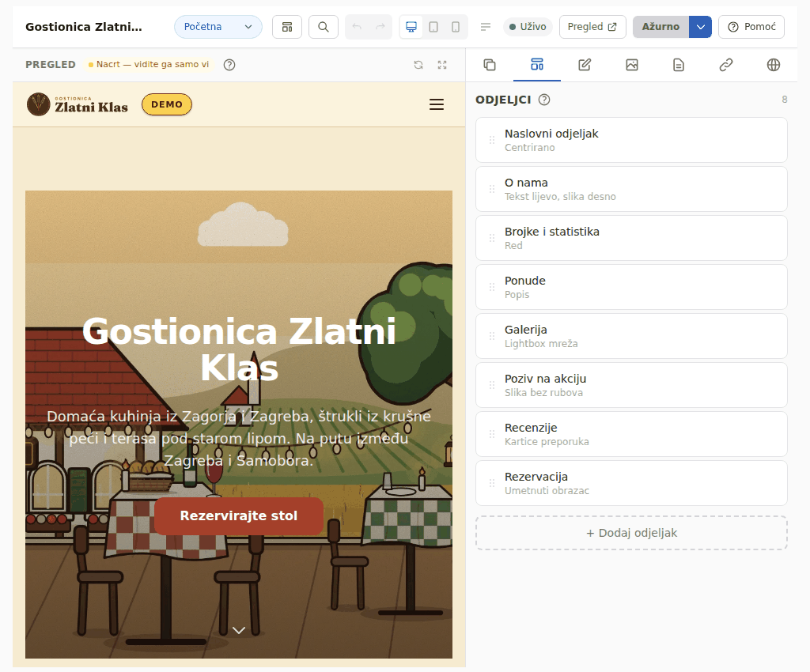
Task: Click the drag handle of Recenzije section
Action: 492,434
